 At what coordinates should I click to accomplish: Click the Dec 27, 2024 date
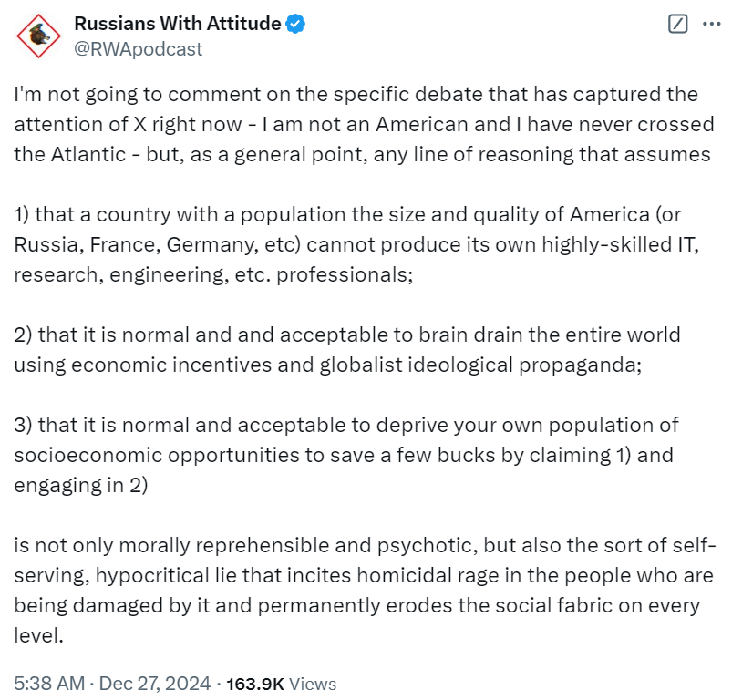click(x=155, y=683)
